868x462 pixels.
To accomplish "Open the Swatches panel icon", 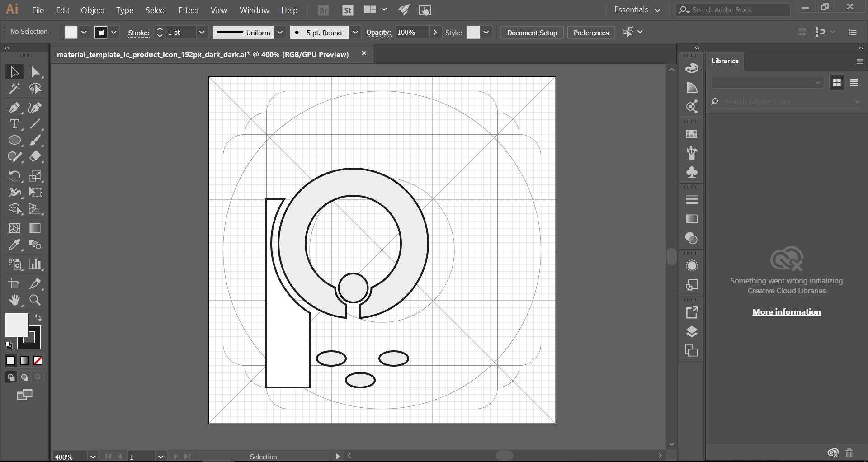I will click(692, 134).
